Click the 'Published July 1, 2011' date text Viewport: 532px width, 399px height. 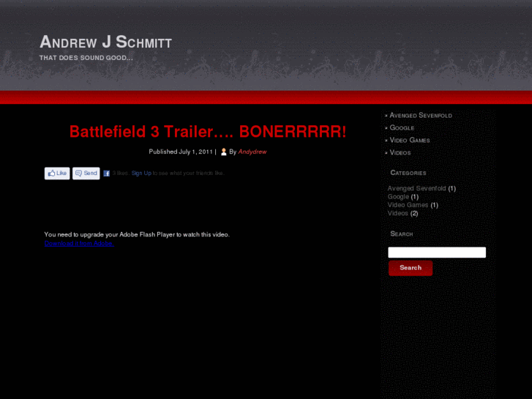181,152
